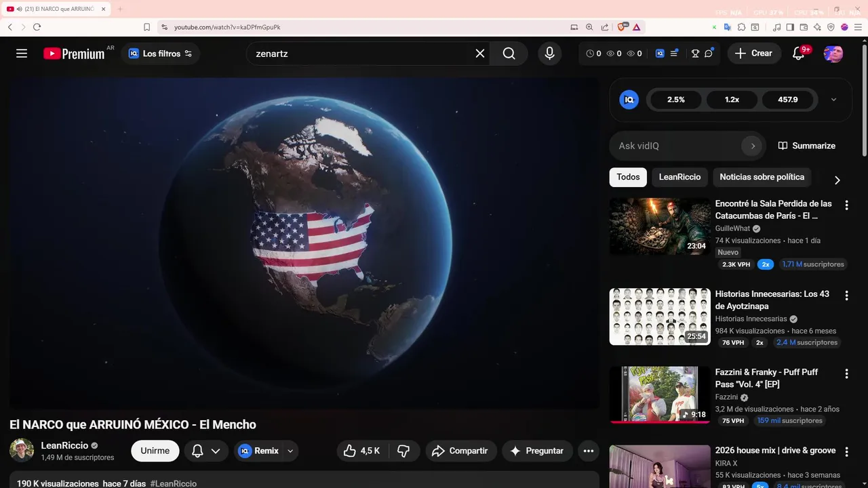
Task: Show more category chips with right arrow
Action: pyautogui.click(x=837, y=180)
